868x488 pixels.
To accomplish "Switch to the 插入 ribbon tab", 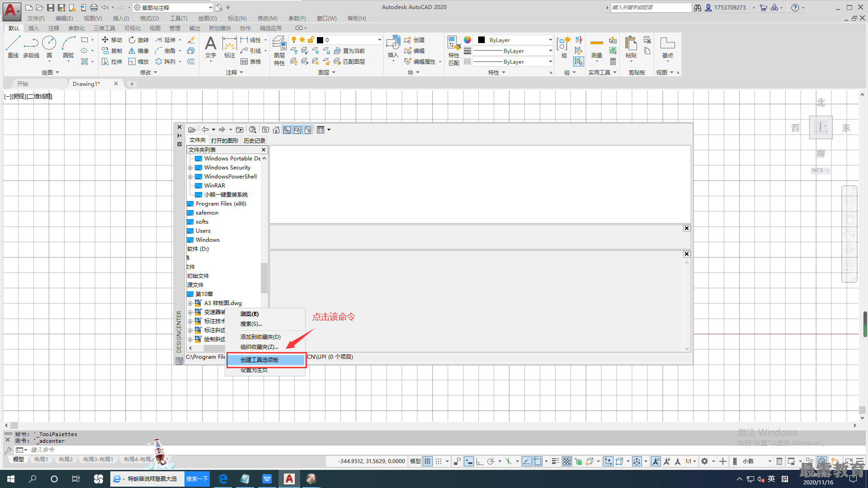I will coord(34,28).
